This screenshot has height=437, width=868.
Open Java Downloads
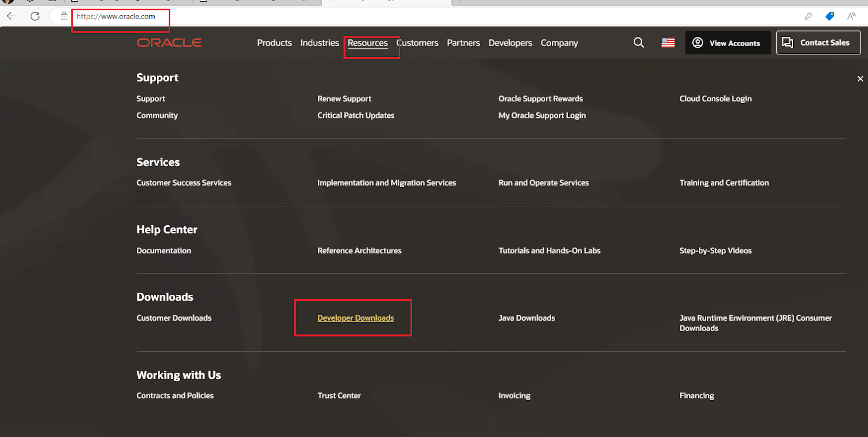pos(527,318)
